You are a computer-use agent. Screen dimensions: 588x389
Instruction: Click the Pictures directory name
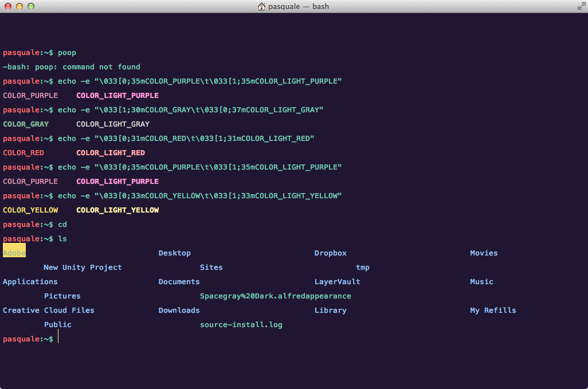[62, 296]
